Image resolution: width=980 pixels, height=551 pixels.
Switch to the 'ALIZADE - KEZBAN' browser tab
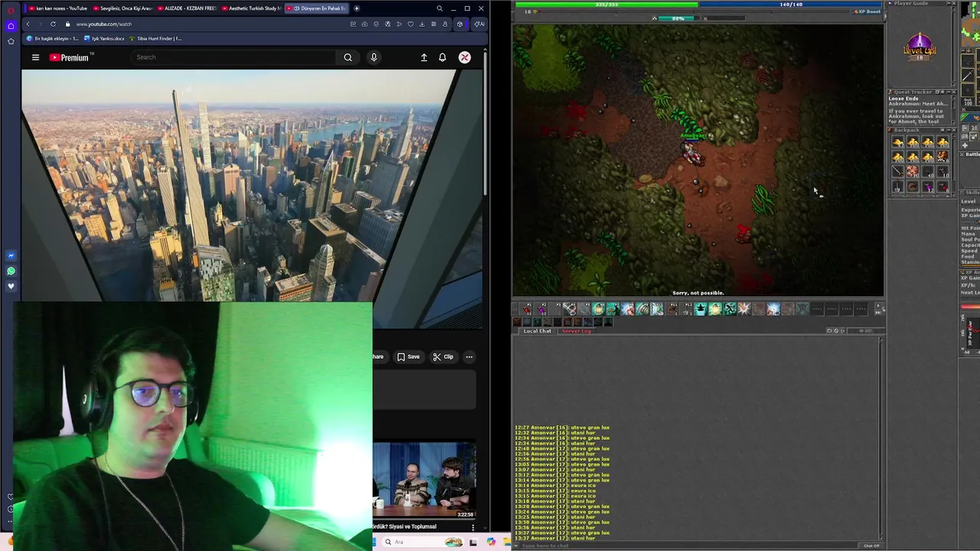[x=186, y=8]
